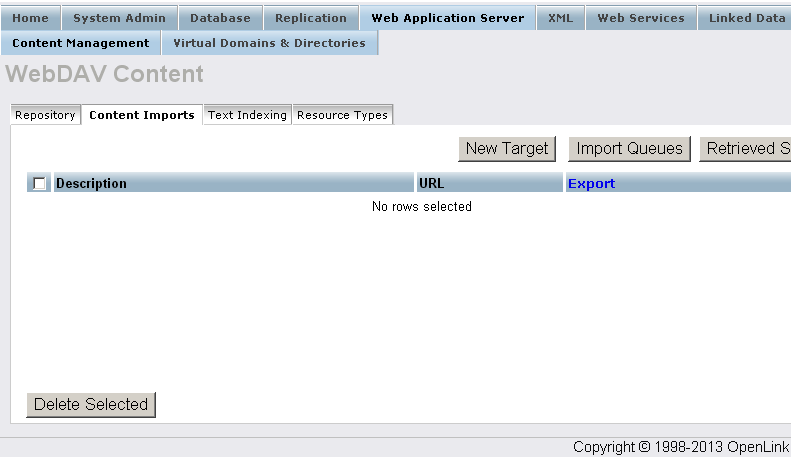
Task: Toggle the select-all checkbox beside Description
Action: (39, 183)
